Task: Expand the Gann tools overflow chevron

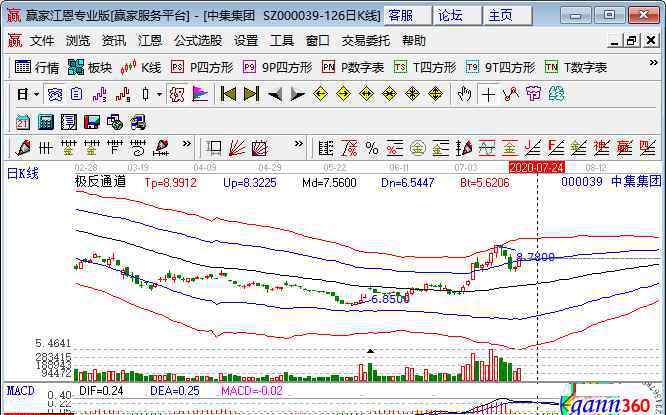Action: tap(299, 144)
